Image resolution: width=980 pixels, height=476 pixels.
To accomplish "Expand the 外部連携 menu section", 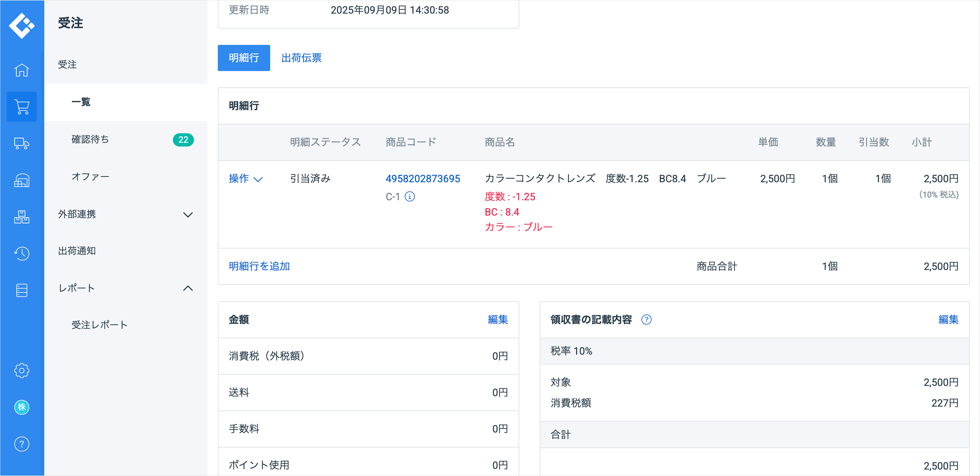I will [x=188, y=215].
